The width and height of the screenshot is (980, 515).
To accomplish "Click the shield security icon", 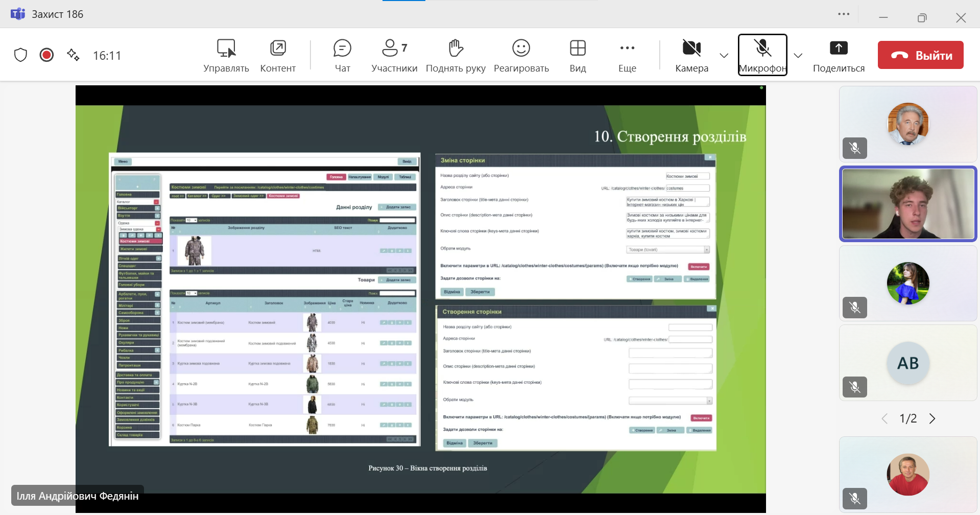I will [20, 55].
